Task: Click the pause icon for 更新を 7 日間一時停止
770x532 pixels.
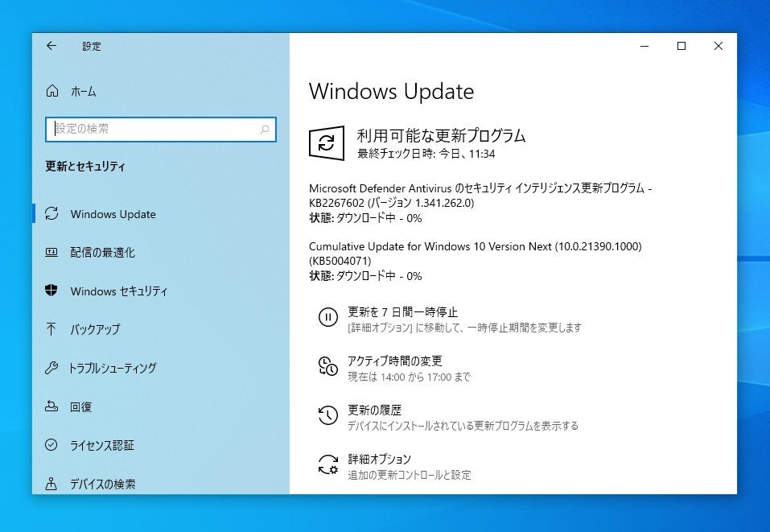Action: [328, 317]
